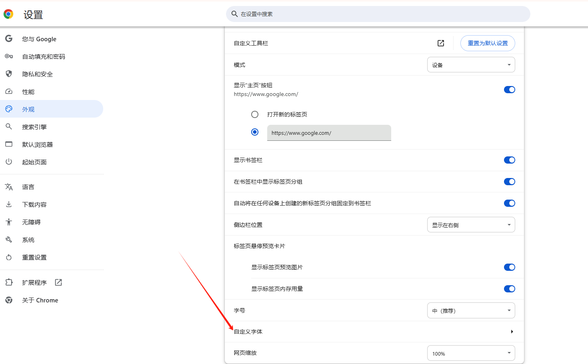Viewport: 588px width, 364px height.
Task: Click the reset icon for 重置设置
Action: point(9,257)
